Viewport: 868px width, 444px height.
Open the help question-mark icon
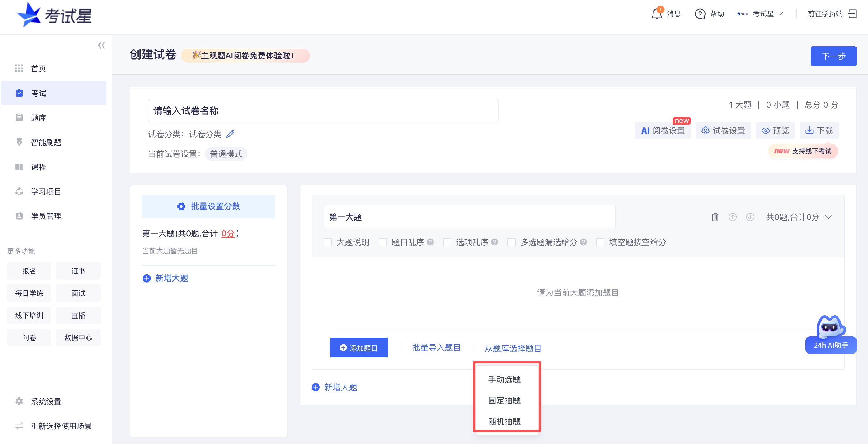[x=700, y=14]
